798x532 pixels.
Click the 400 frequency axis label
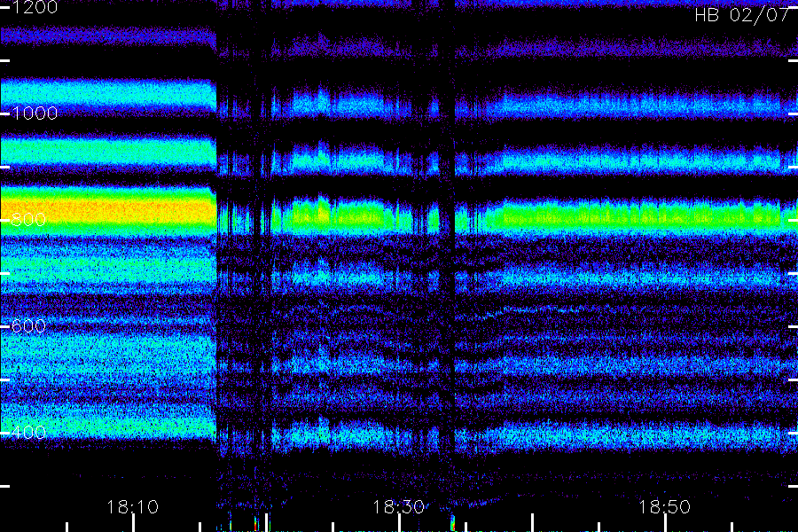tap(29, 433)
